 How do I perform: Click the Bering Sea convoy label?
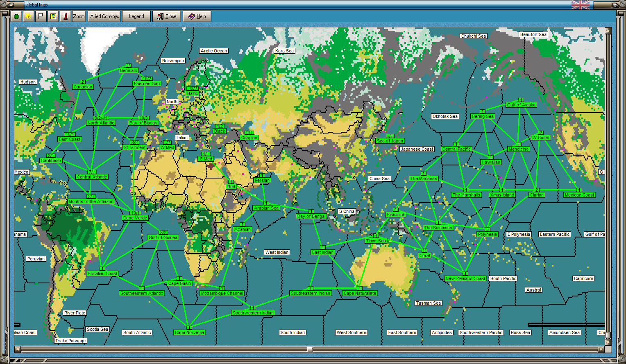pos(483,116)
